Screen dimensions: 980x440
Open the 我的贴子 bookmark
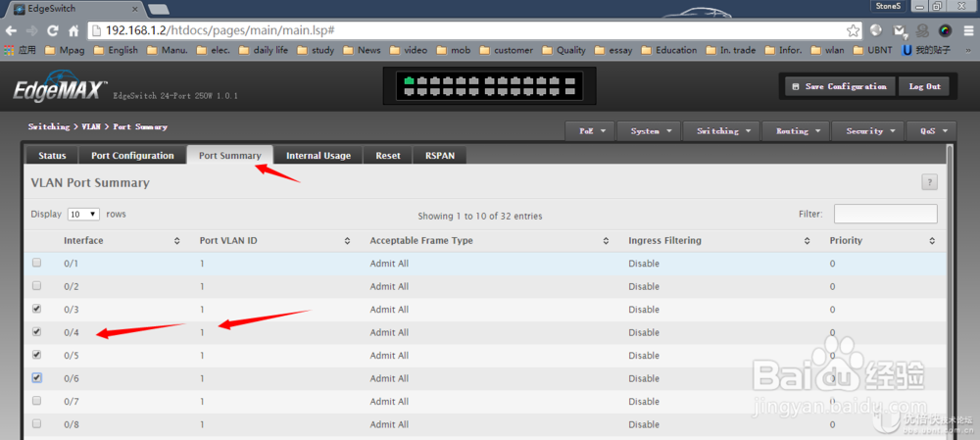coord(926,50)
